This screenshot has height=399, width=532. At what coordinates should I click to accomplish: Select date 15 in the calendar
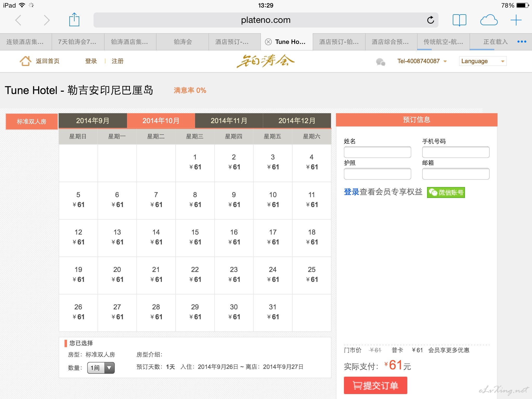(x=195, y=237)
